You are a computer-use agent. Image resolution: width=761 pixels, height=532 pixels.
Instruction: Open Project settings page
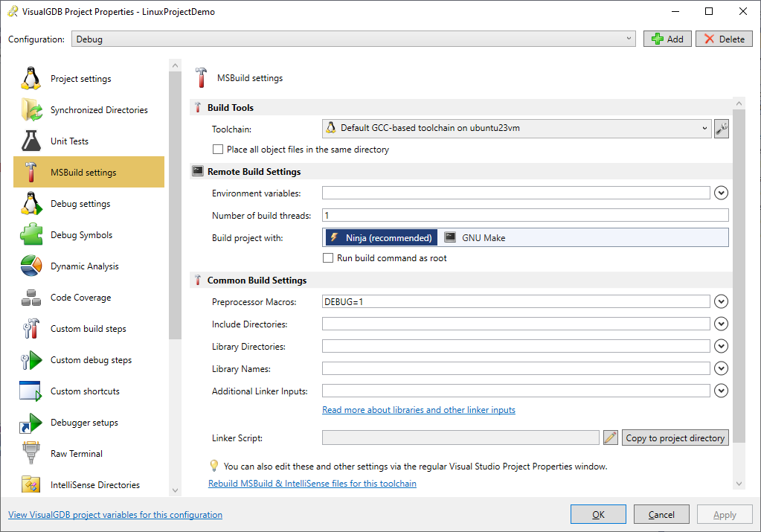(89, 78)
